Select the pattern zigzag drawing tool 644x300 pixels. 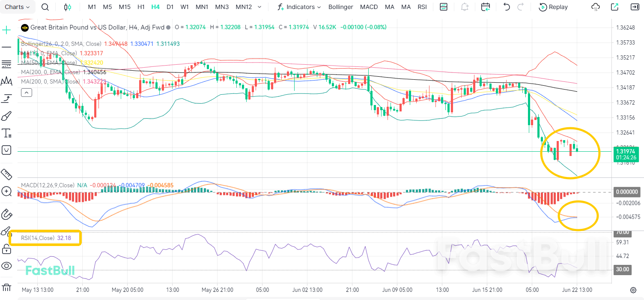point(6,81)
